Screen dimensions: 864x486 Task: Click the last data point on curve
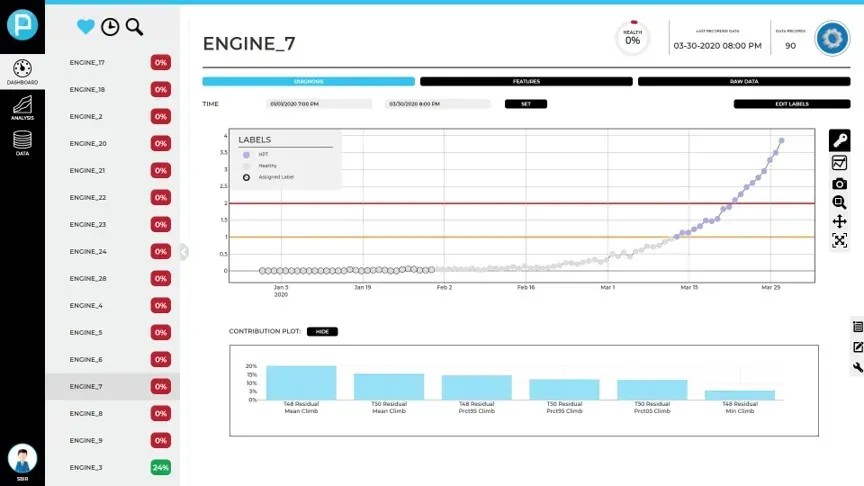[x=781, y=141]
